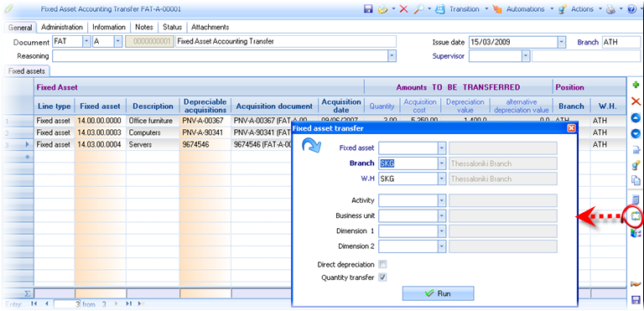
Task: Click the copy pages icon in sidebar
Action: coord(636,180)
